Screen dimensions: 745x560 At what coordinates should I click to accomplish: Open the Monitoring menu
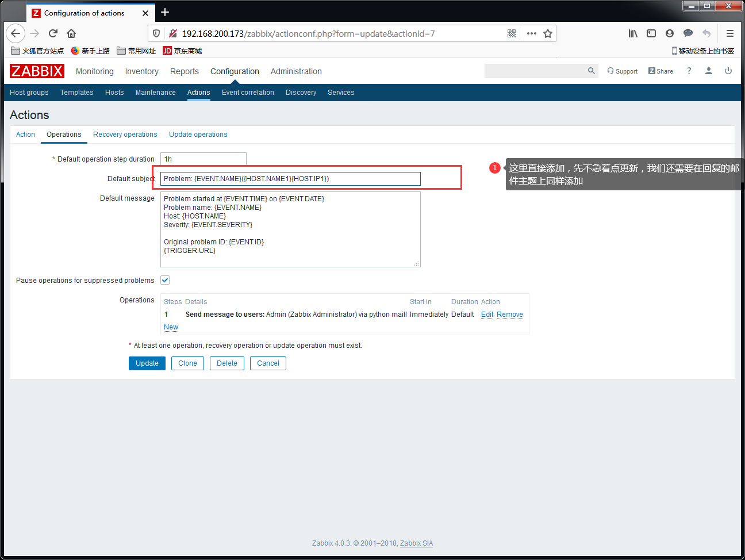pyautogui.click(x=95, y=71)
